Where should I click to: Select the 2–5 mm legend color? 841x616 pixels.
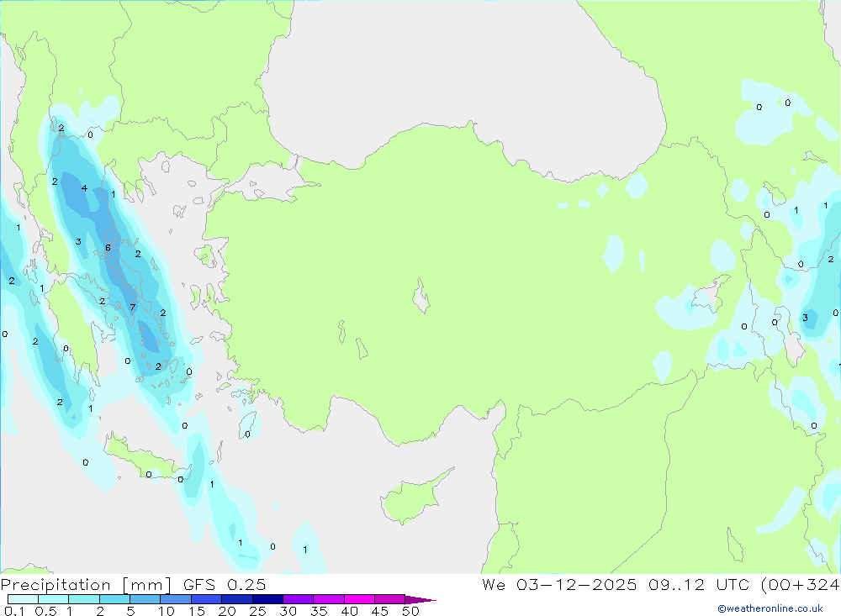tap(114, 599)
